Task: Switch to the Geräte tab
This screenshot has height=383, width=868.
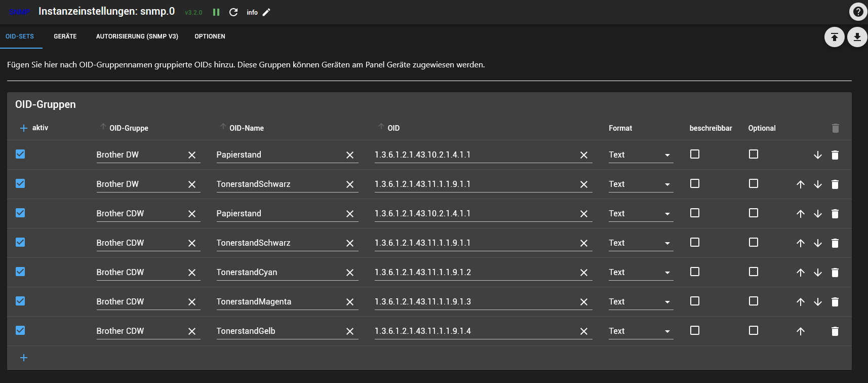Action: point(65,36)
